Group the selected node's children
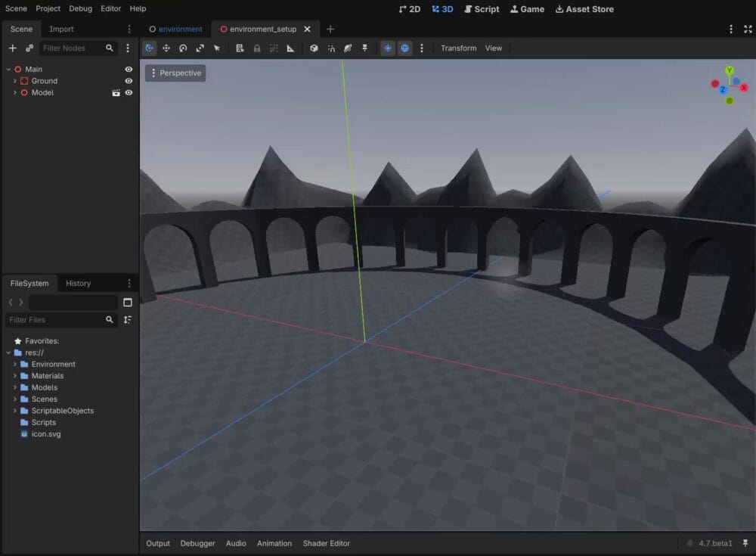 point(274,48)
